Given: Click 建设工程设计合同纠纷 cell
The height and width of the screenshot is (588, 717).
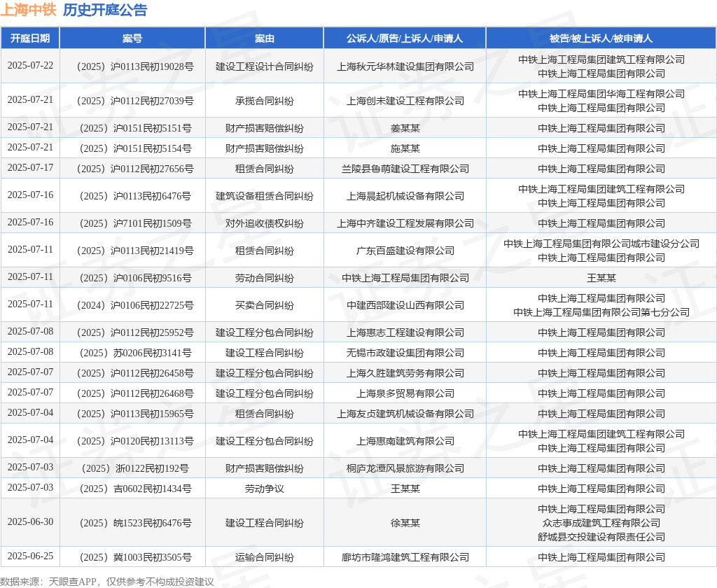Looking at the screenshot, I should pos(264,66).
